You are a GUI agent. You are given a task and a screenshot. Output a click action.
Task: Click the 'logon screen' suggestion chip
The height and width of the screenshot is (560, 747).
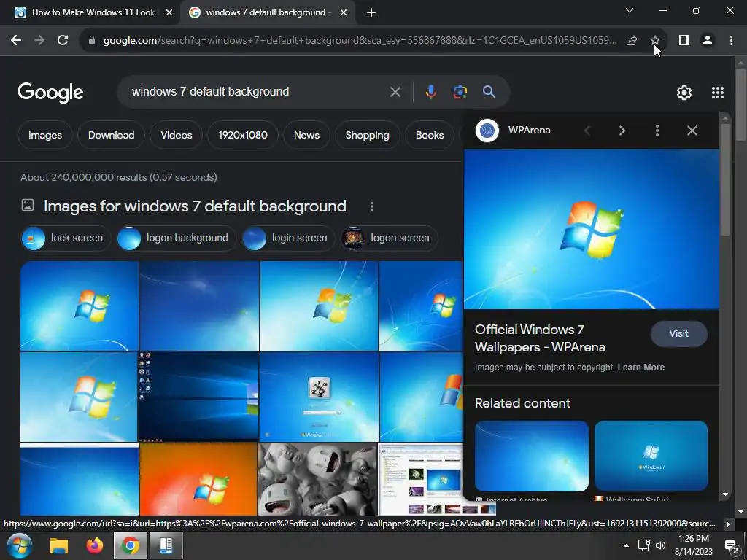(390, 238)
